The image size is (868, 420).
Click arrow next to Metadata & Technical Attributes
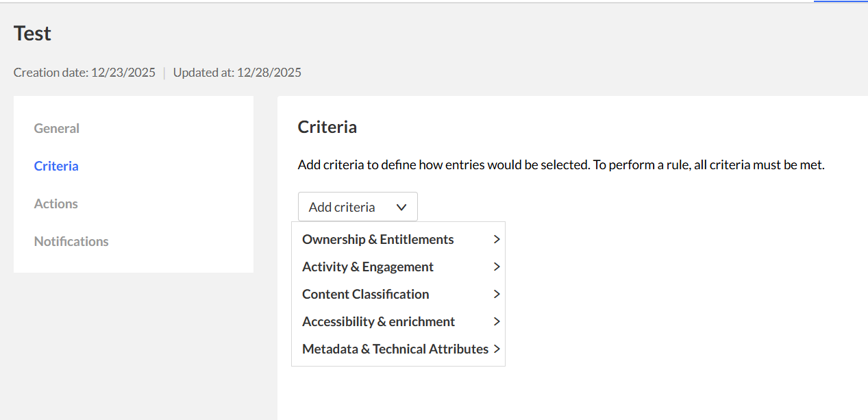point(497,349)
